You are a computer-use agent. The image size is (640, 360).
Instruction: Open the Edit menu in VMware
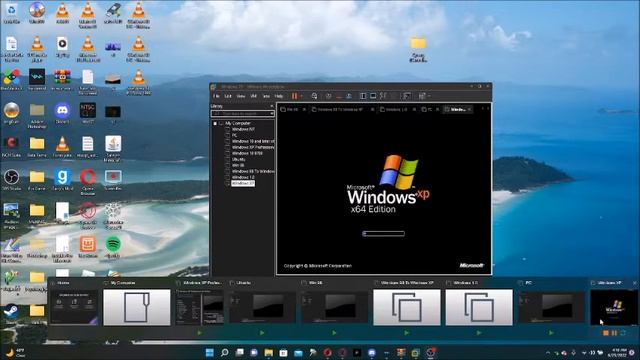(x=228, y=96)
